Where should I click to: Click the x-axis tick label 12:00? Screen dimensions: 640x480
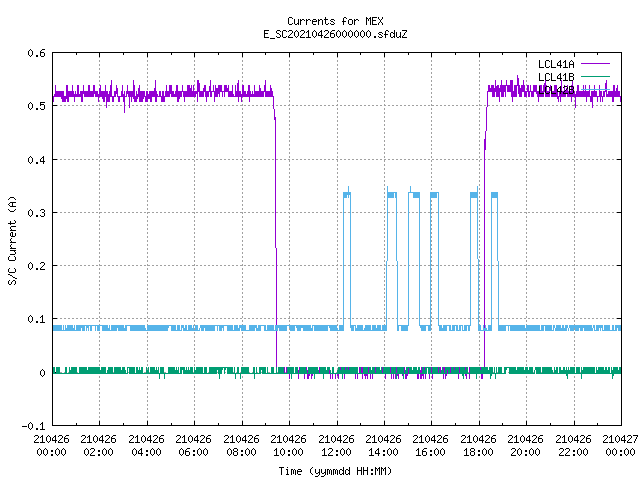pos(336,452)
